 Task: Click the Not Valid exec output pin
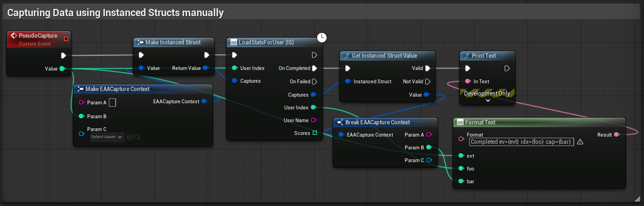427,82
